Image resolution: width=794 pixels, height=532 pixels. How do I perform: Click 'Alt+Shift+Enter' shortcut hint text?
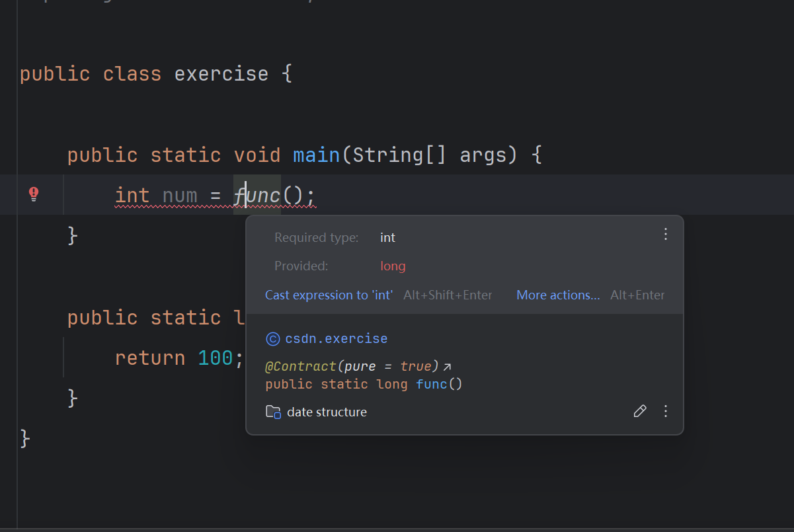(448, 295)
